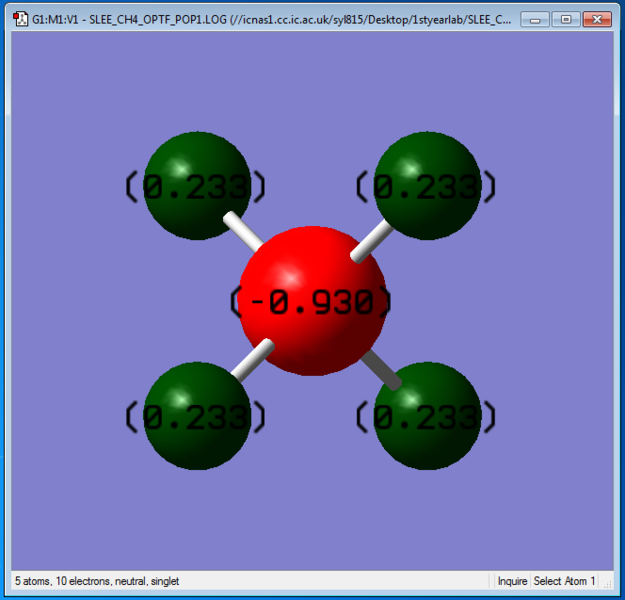Click '5 atoms, 10 electrons, neutral, singlet' status
The image size is (625, 600).
(x=97, y=581)
